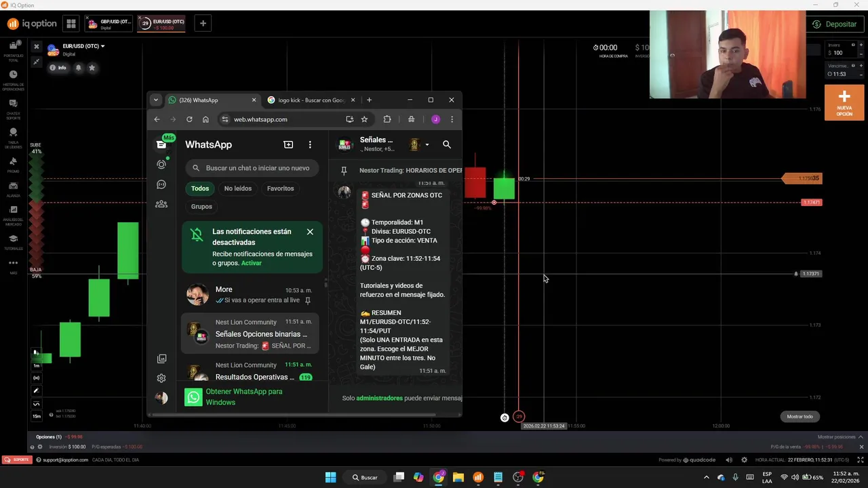Show hidden system tray icons
The width and height of the screenshot is (868, 488).
click(x=706, y=477)
